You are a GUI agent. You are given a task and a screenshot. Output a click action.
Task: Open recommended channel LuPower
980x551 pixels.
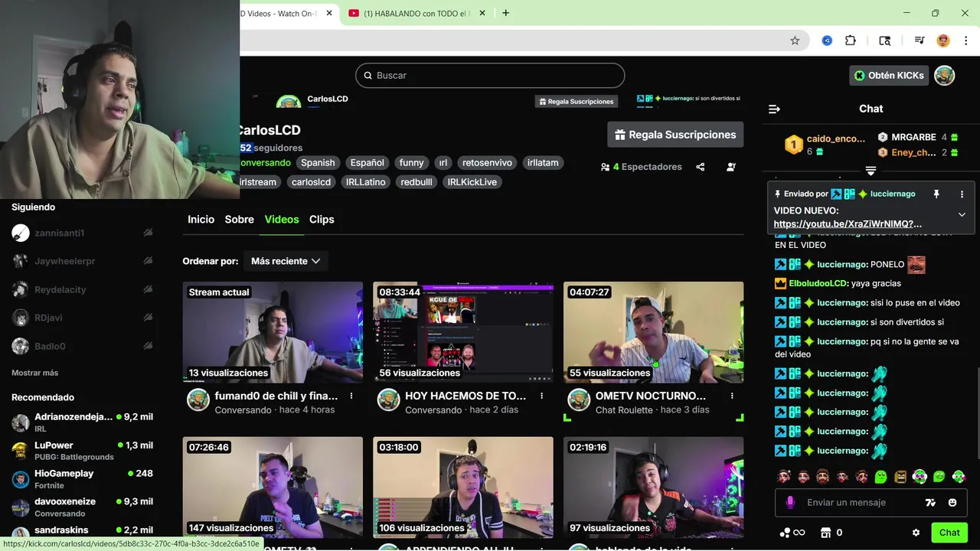point(83,451)
